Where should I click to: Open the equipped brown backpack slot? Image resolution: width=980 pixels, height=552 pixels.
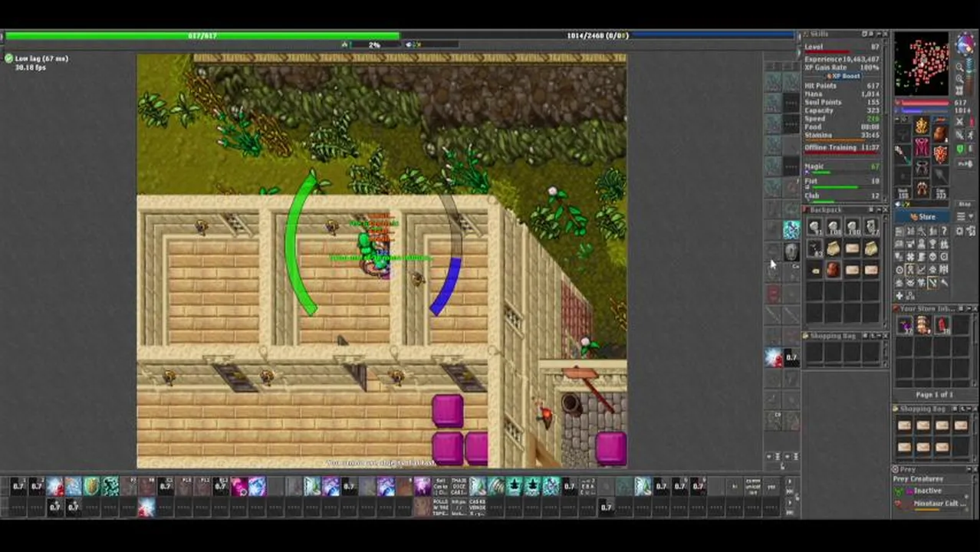pyautogui.click(x=941, y=133)
